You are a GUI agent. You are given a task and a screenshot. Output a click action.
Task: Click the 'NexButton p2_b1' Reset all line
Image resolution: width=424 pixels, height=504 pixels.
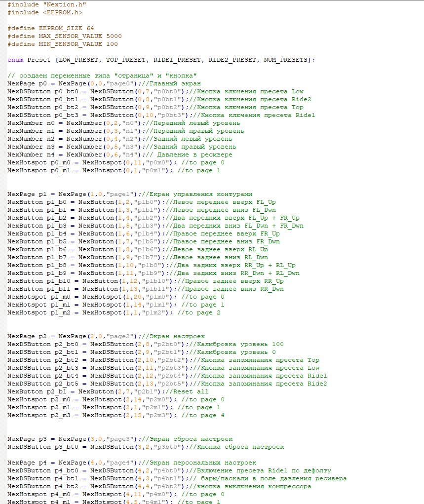[x=108, y=391]
